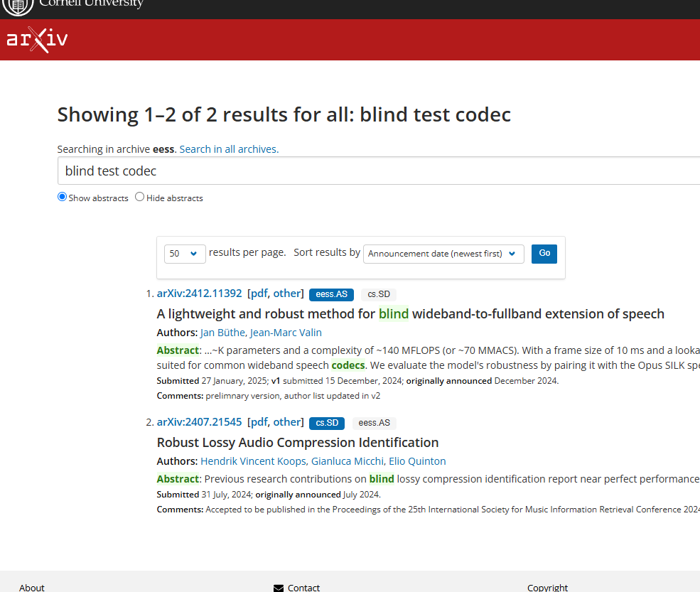The image size is (700, 592).
Task: Click the cs.SD tag on the first result
Action: click(379, 294)
